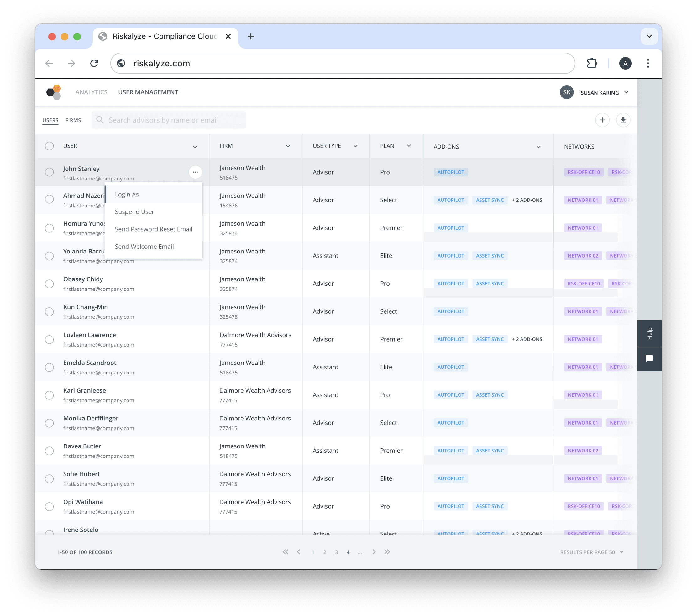The height and width of the screenshot is (616, 697).
Task: Go to last page double arrow
Action: 387,552
